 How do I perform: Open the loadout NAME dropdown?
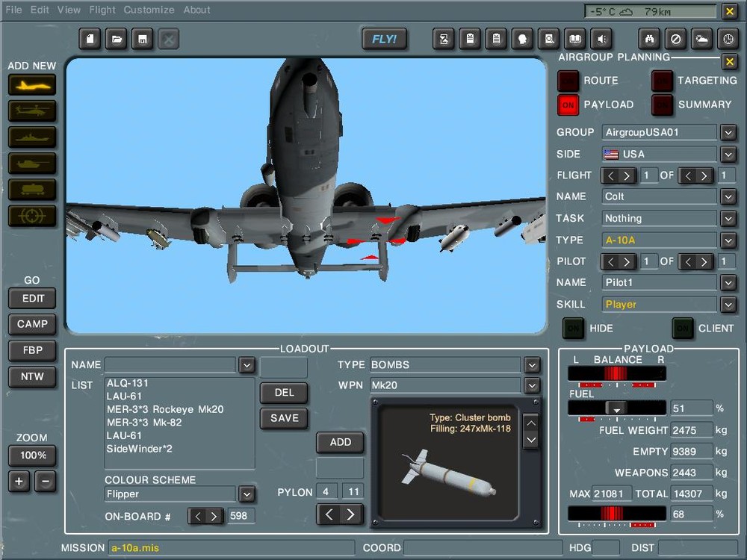click(247, 365)
